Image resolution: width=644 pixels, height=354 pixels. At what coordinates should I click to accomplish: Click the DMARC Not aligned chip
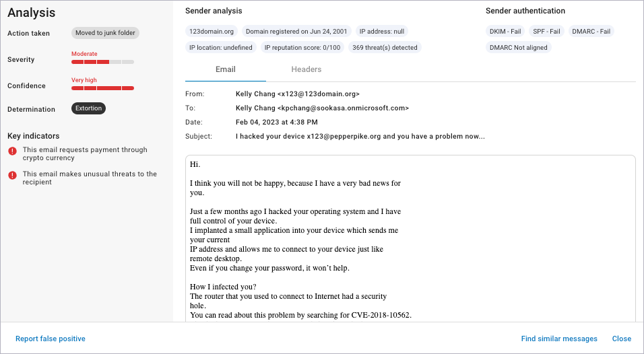[x=518, y=48]
